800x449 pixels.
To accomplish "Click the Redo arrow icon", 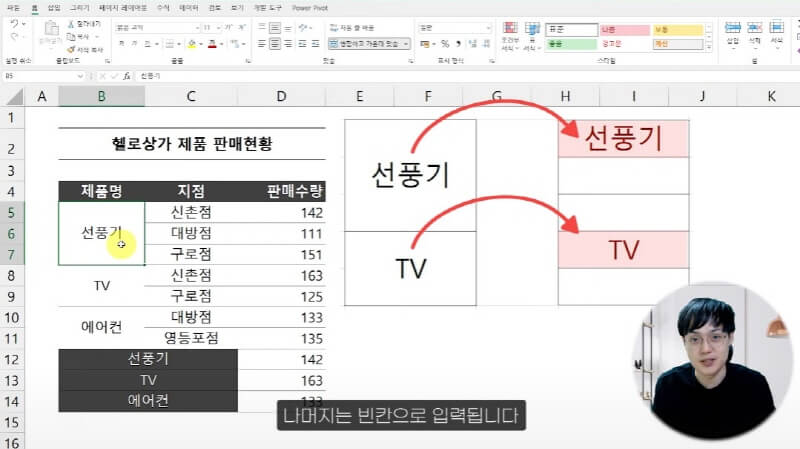I will pyautogui.click(x=14, y=36).
